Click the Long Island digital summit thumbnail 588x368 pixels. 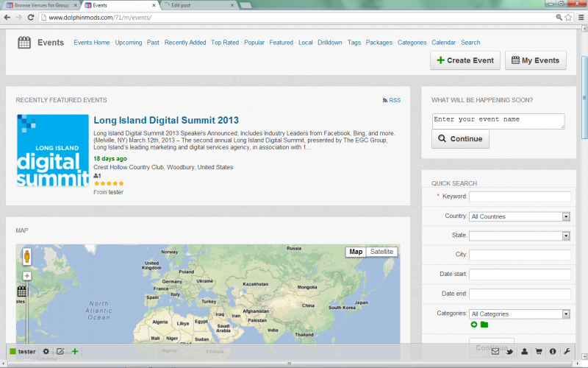[53, 151]
